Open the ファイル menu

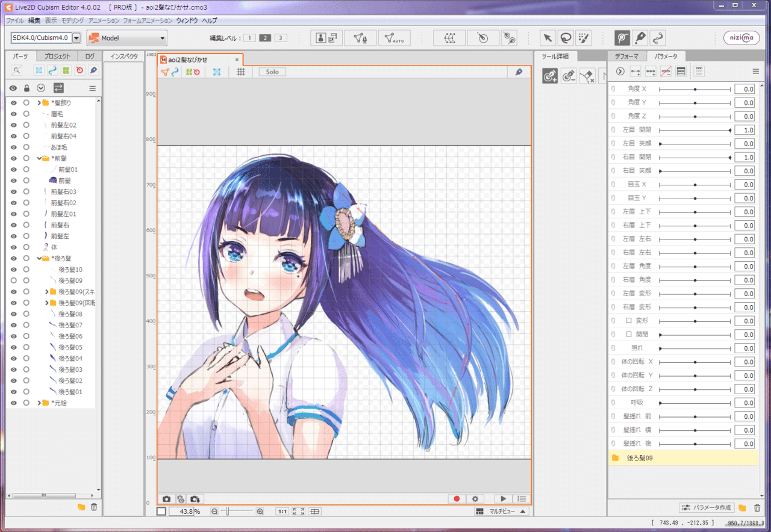click(x=14, y=20)
